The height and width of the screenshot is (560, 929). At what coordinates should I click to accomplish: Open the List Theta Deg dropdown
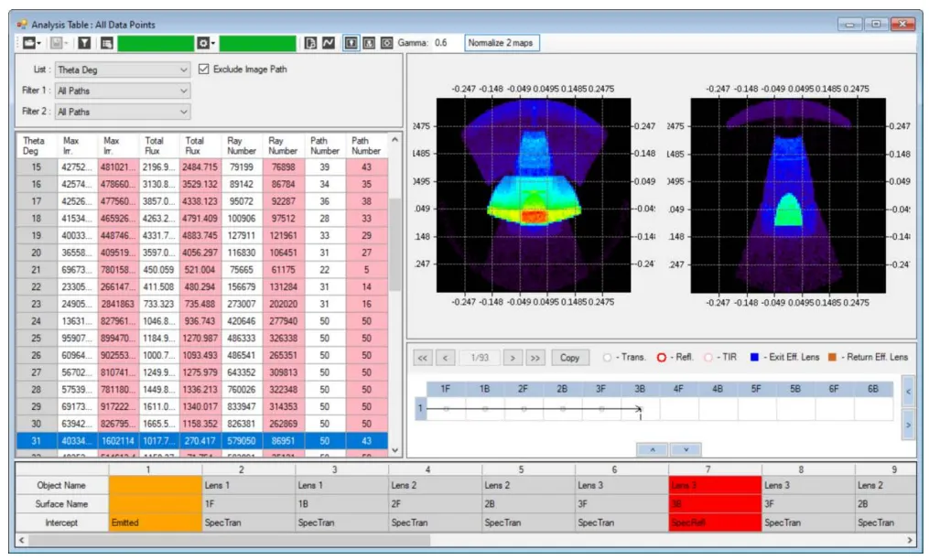pos(123,70)
